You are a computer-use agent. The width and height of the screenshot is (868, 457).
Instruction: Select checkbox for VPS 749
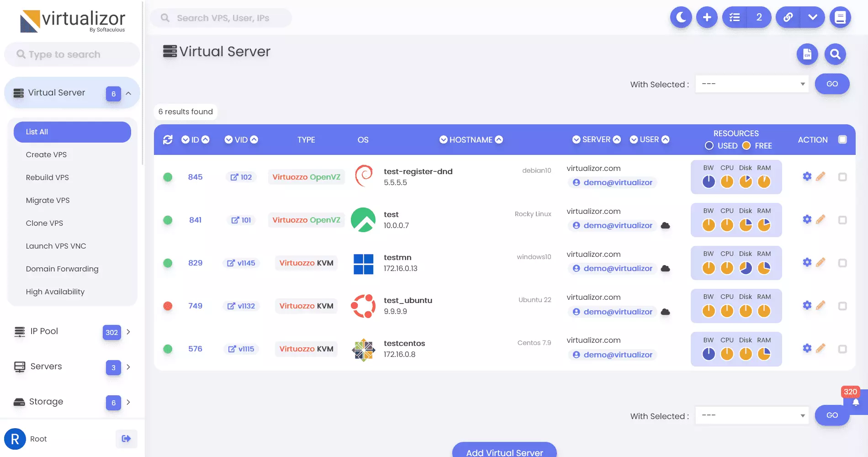point(842,306)
